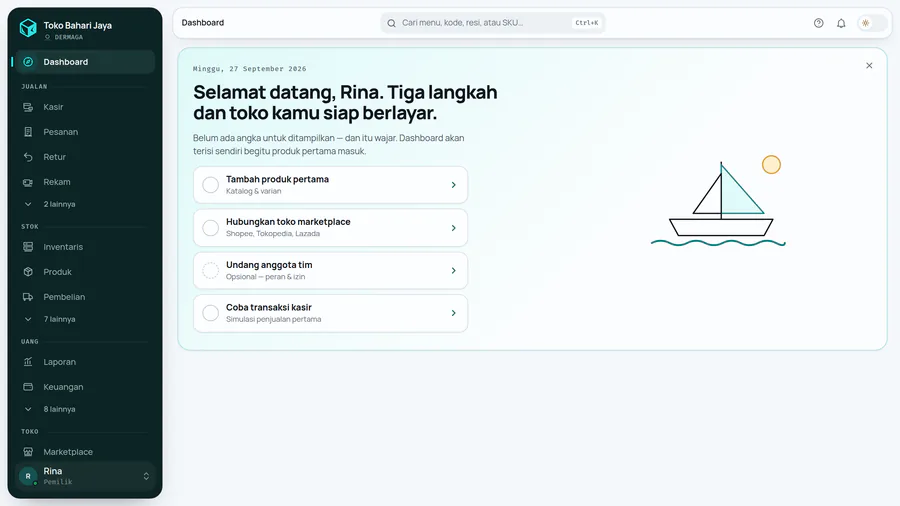Open the Dashboard compass icon
Viewport: 900px width, 506px height.
pos(28,62)
